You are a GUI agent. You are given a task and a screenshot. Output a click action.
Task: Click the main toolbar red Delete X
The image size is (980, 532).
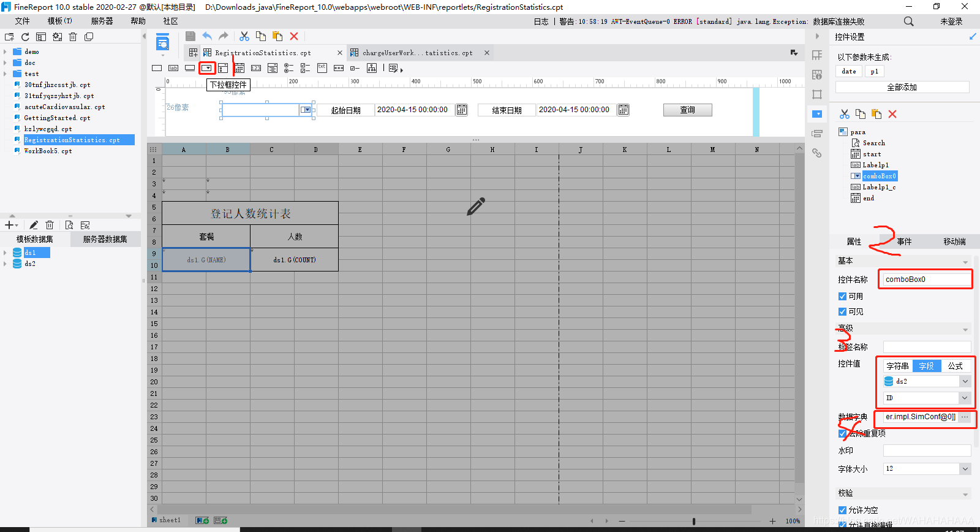coord(294,36)
